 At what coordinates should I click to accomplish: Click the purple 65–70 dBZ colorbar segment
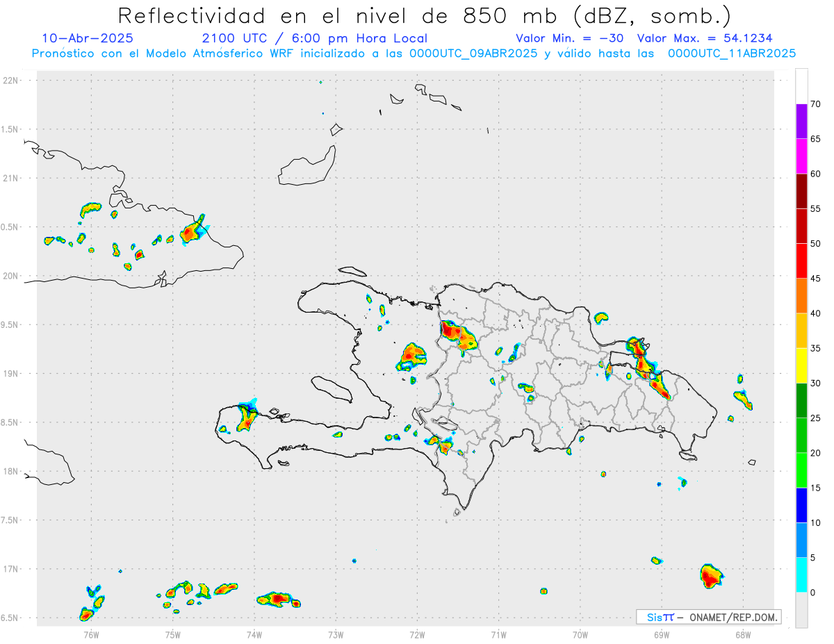[x=801, y=122]
